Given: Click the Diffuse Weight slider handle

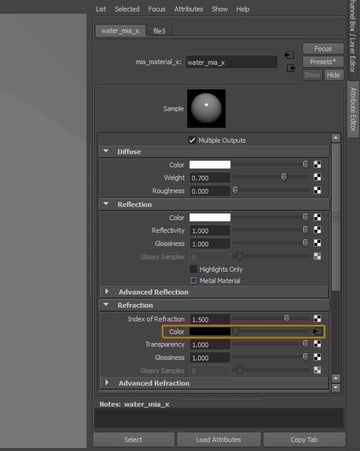Looking at the screenshot, I should (x=284, y=177).
